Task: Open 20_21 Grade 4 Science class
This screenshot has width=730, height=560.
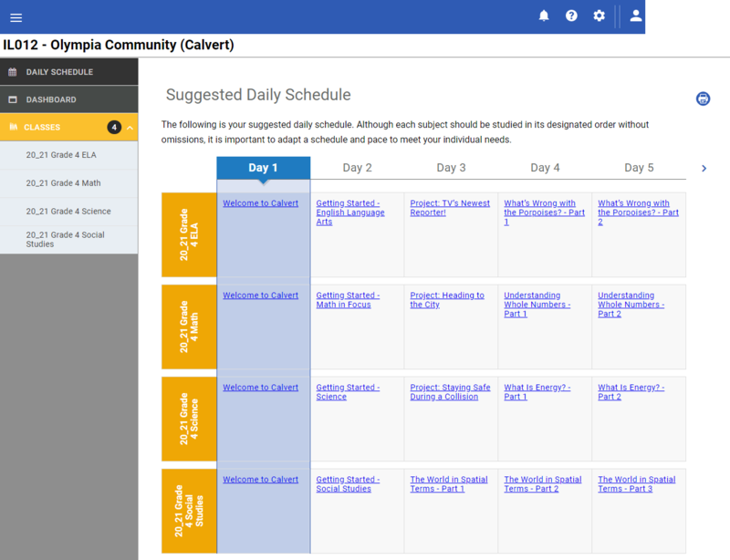Action: [68, 211]
